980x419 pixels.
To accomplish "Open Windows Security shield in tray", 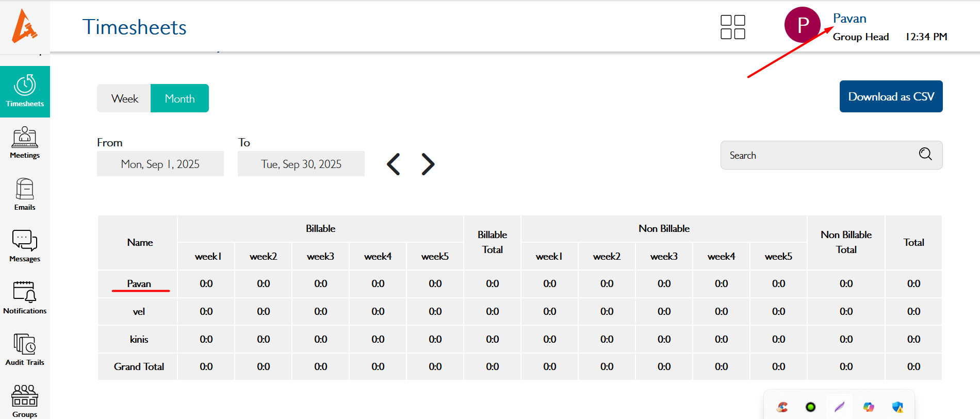I will 897,407.
